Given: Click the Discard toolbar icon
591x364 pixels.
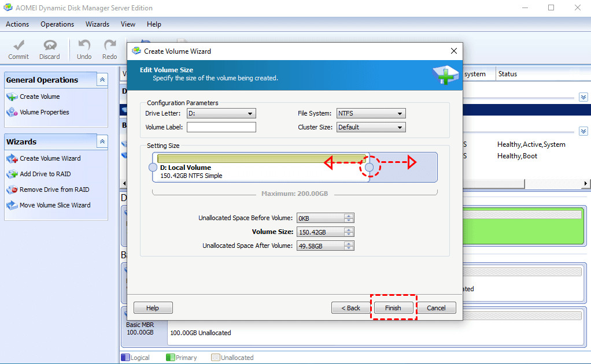Looking at the screenshot, I should [50, 46].
